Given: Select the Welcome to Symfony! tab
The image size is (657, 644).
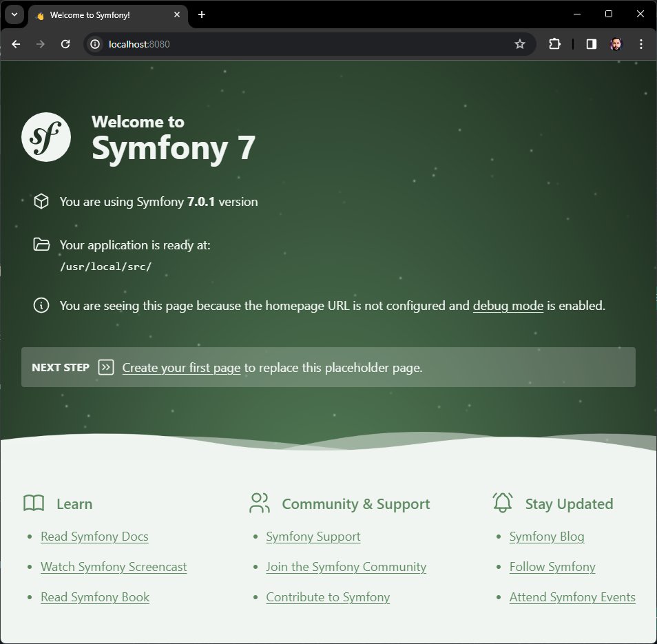Looking at the screenshot, I should point(108,15).
